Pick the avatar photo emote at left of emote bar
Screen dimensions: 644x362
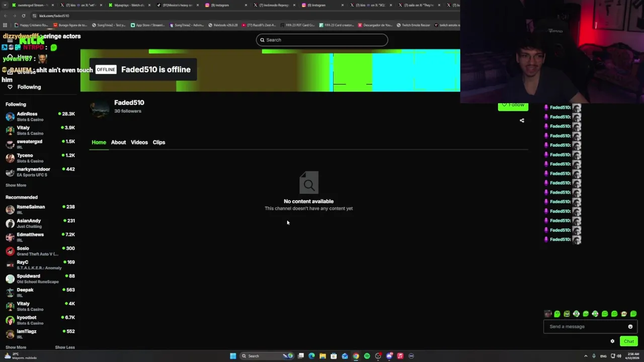(x=548, y=314)
